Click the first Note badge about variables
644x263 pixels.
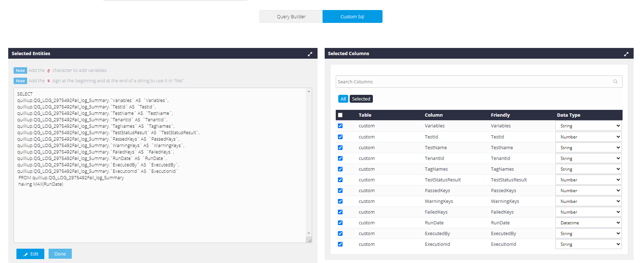pos(20,70)
